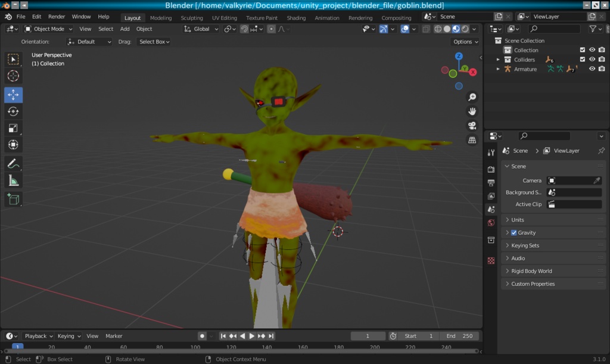Toggle visibility of the Colliders collection
Image resolution: width=610 pixels, height=364 pixels.
point(592,60)
